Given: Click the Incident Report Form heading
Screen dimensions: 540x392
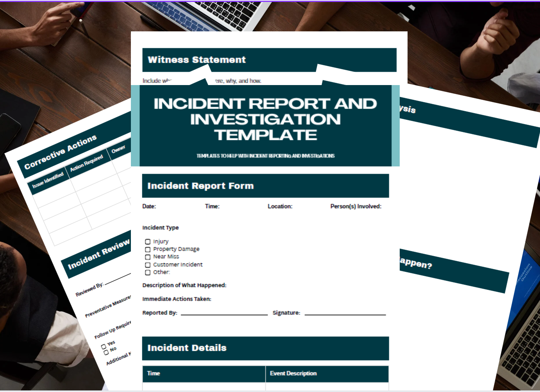Looking at the screenshot, I should tap(201, 186).
